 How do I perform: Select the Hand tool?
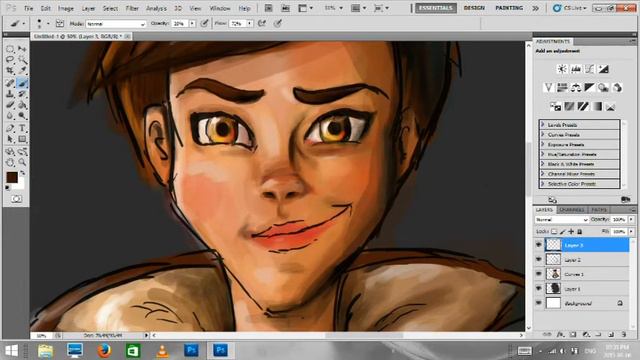[10, 162]
